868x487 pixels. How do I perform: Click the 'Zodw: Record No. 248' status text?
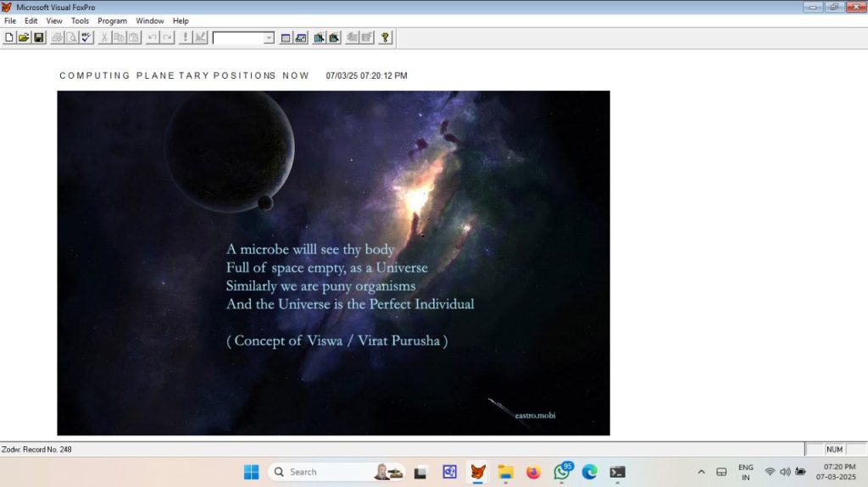coord(36,450)
